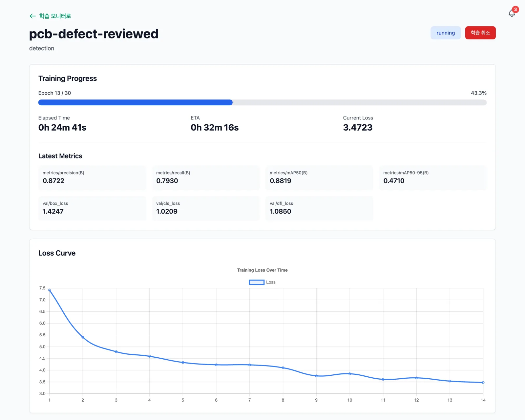Click the last loss data point at epoch 14

483,382
